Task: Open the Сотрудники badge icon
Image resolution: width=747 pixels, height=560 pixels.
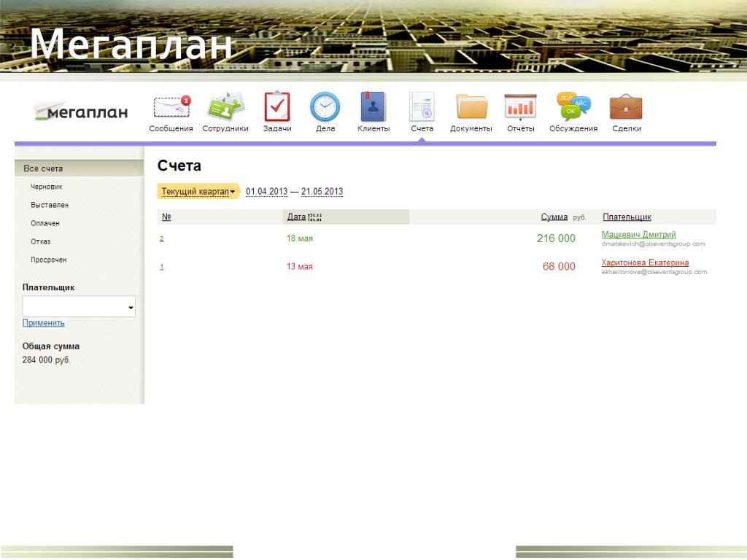Action: click(225, 106)
